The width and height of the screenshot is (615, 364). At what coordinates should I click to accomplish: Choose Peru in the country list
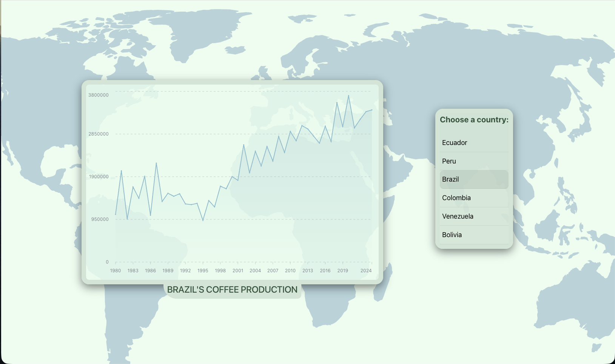coord(474,161)
